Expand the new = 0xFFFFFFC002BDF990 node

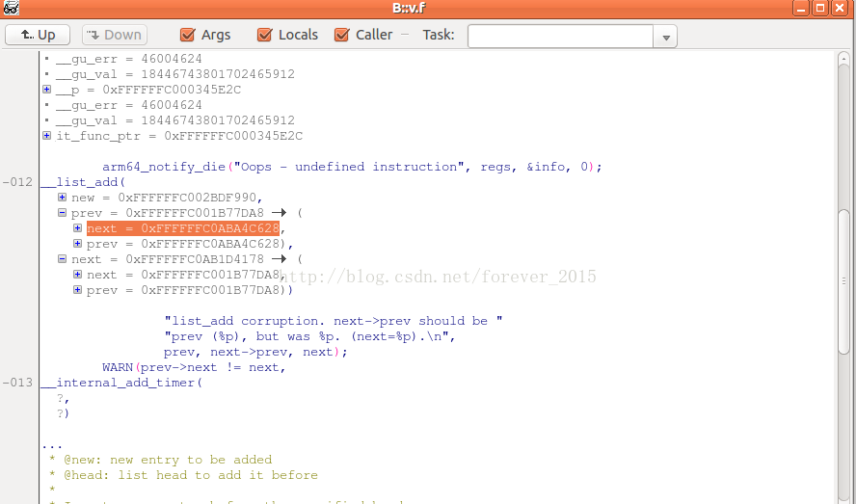click(x=63, y=198)
